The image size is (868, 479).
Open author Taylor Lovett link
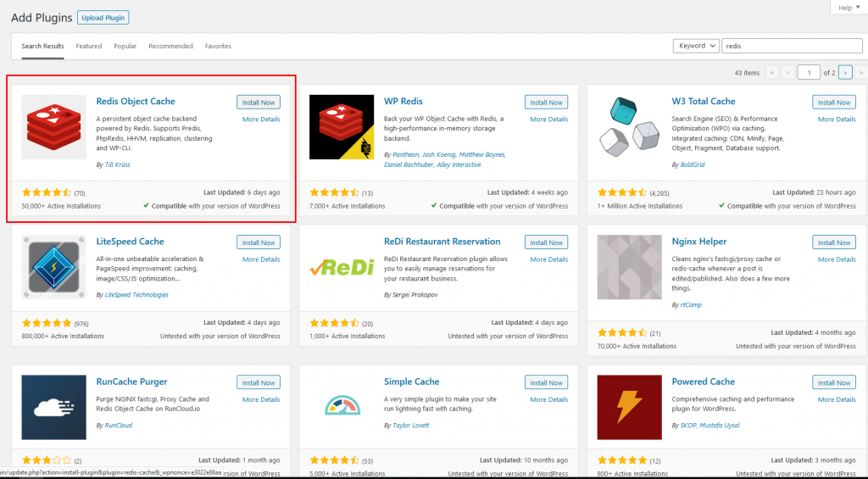point(411,426)
